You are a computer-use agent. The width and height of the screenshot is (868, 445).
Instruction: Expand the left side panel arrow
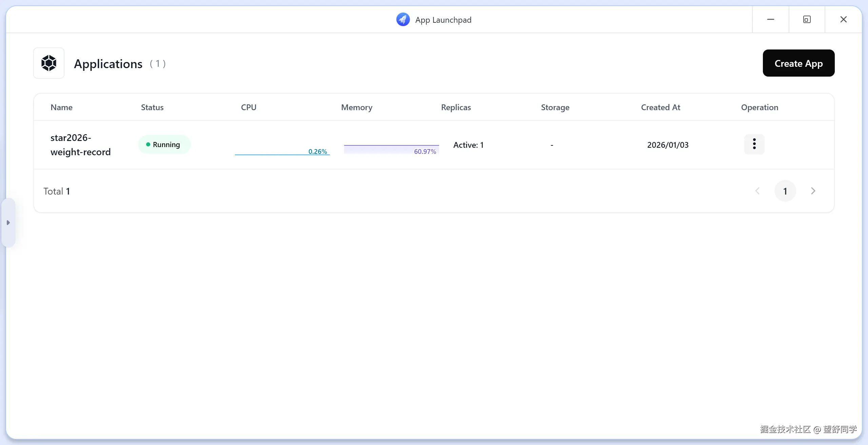point(8,223)
